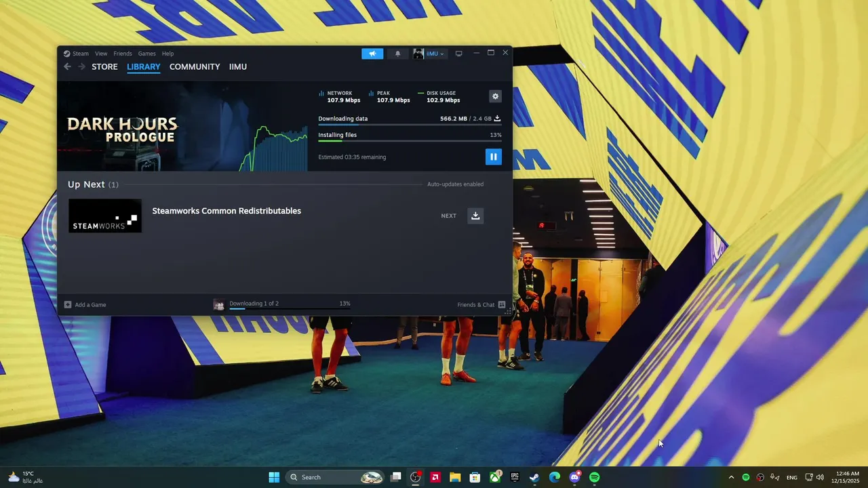Open the network tray icon
This screenshot has width=868, height=488.
click(809, 477)
